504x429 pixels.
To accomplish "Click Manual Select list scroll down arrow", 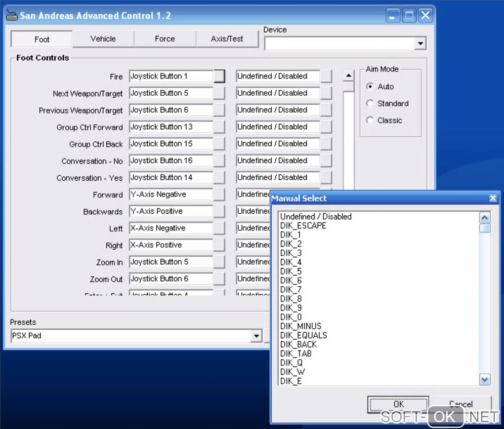I will click(485, 380).
